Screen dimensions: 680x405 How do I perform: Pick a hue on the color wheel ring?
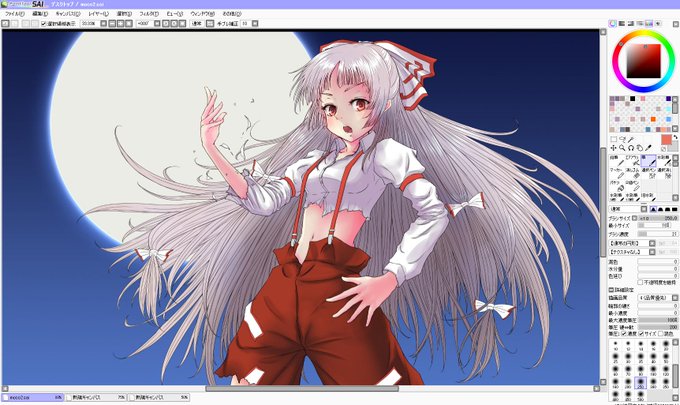[x=644, y=33]
